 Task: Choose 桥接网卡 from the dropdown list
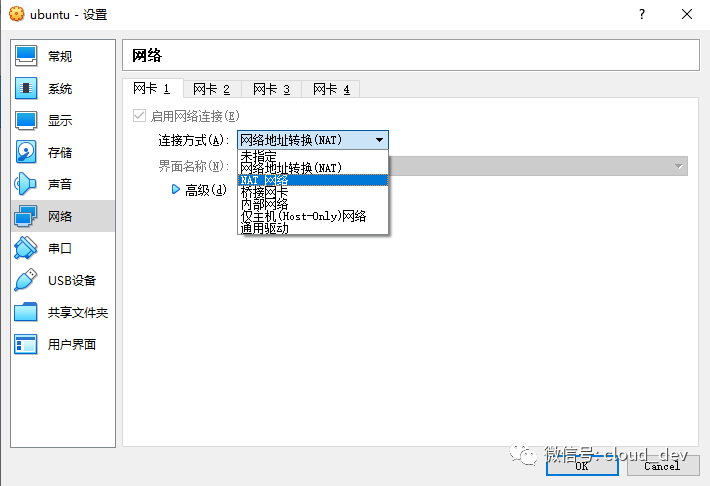[264, 192]
